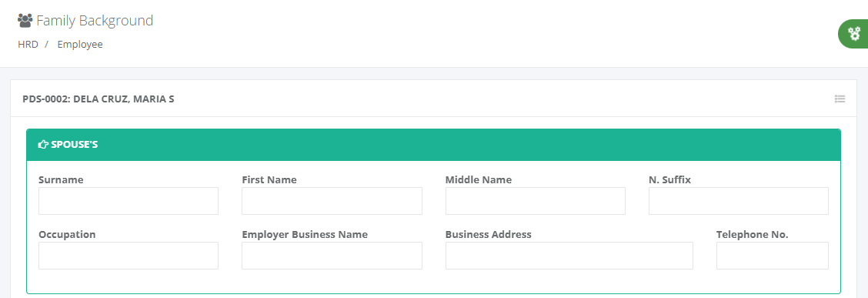
Task: Click the Surname field label
Action: click(x=61, y=179)
